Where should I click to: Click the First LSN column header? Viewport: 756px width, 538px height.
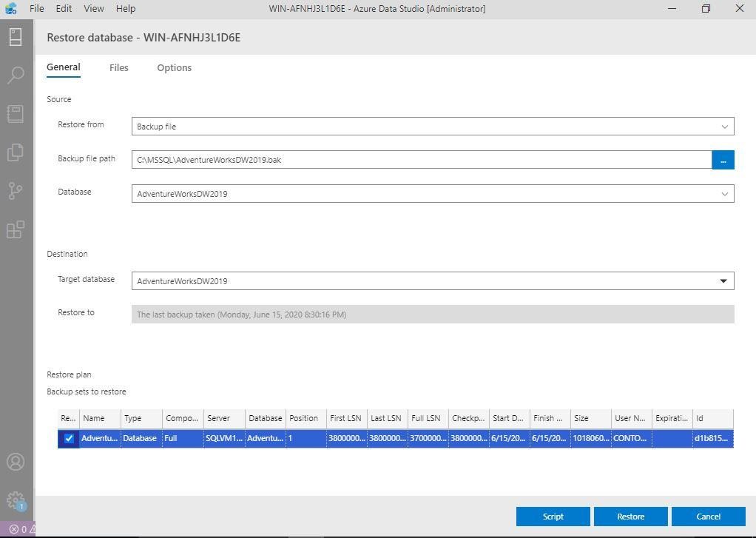click(347, 418)
